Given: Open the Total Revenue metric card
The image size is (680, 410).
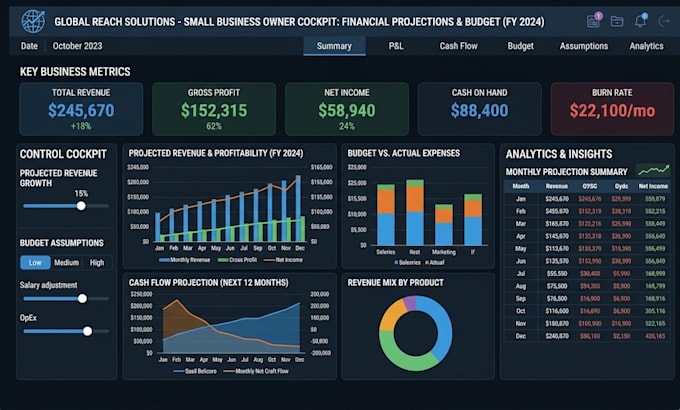Looking at the screenshot, I should coord(81,109).
